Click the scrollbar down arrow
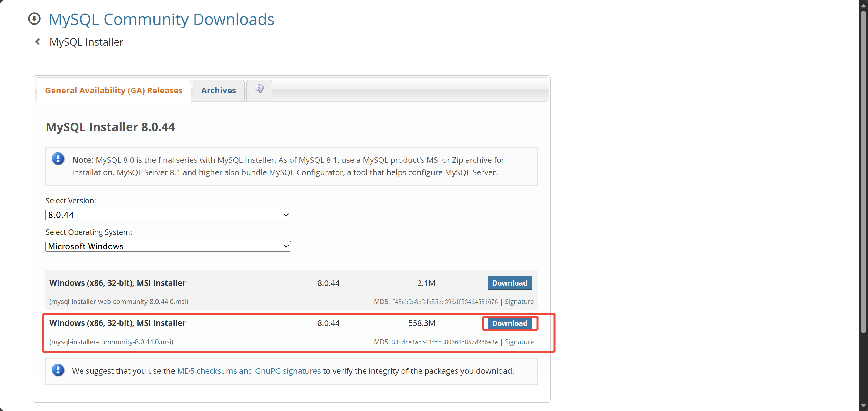The height and width of the screenshot is (411, 868). (x=863, y=406)
